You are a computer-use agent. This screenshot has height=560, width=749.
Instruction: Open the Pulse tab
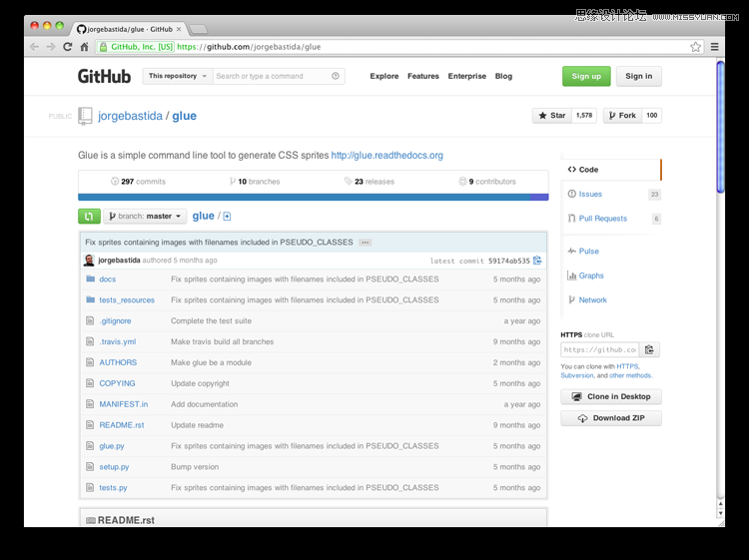tap(588, 252)
